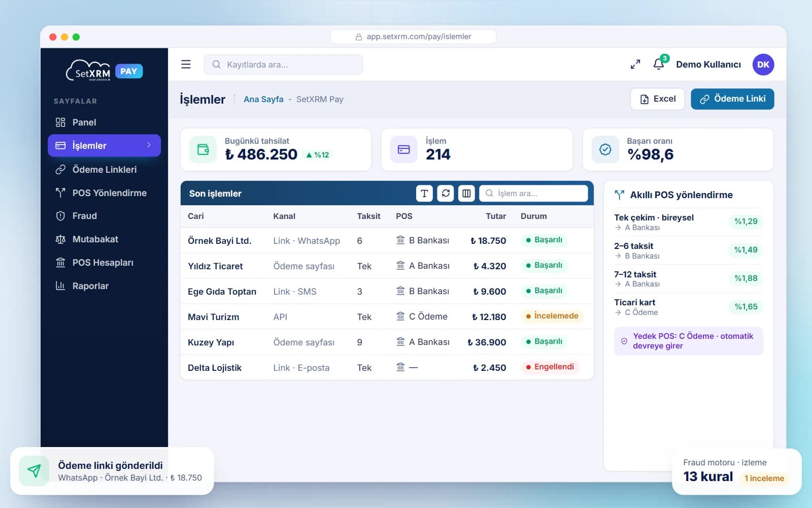Open notifications bell with badge
812x508 pixels.
pyautogui.click(x=659, y=63)
